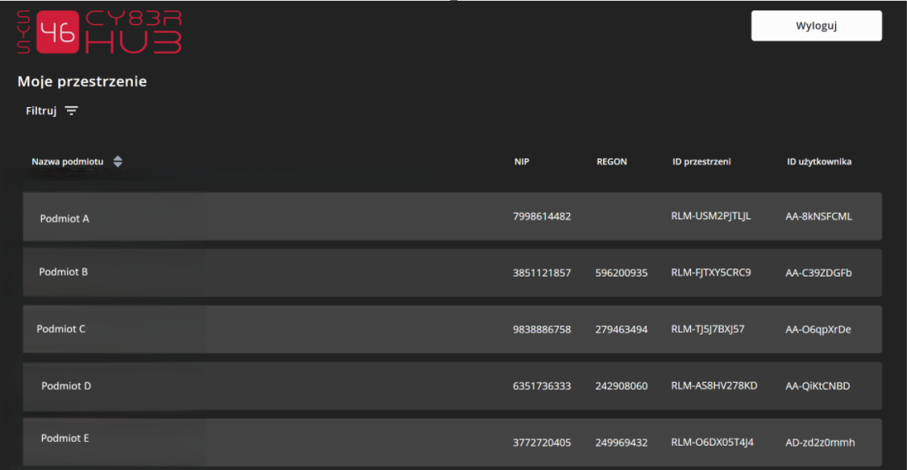Screen dimensions: 907x470
Task: Click the SYS46 Cyber Hub logo
Action: click(99, 32)
